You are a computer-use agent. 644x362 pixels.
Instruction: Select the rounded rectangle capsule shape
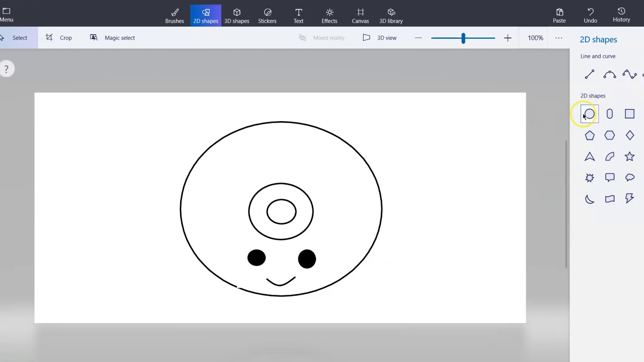coord(610,114)
